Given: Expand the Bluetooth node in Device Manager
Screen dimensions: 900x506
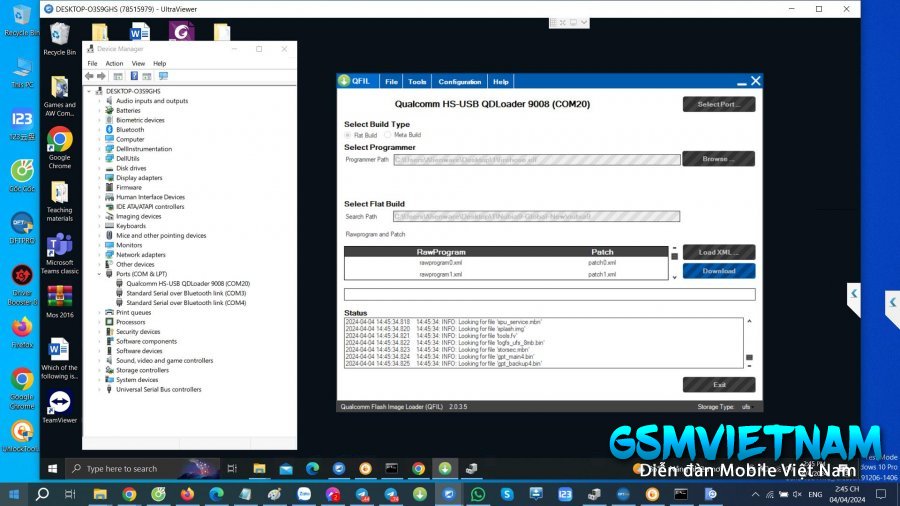Looking at the screenshot, I should click(x=99, y=130).
